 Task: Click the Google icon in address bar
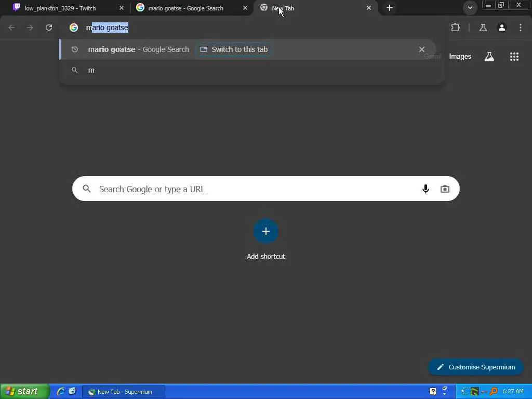pyautogui.click(x=74, y=28)
